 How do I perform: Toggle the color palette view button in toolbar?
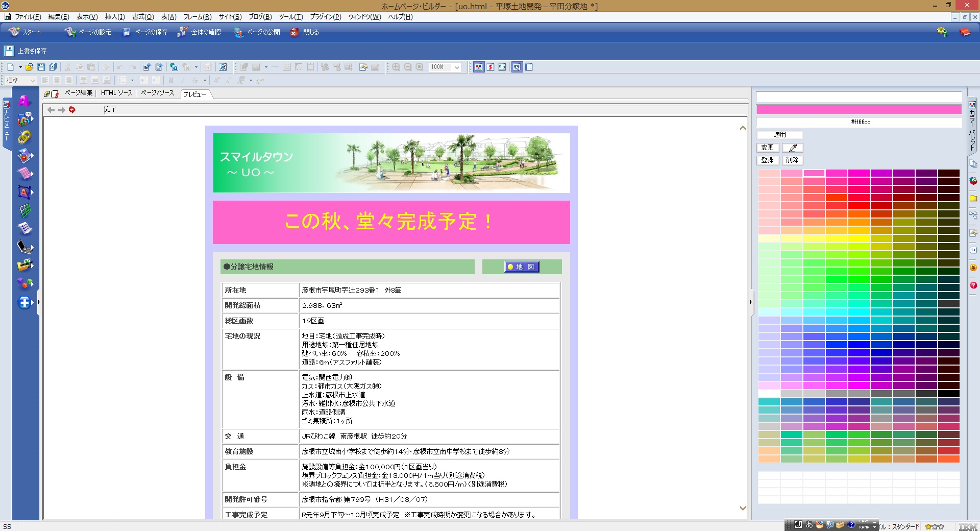coord(478,67)
